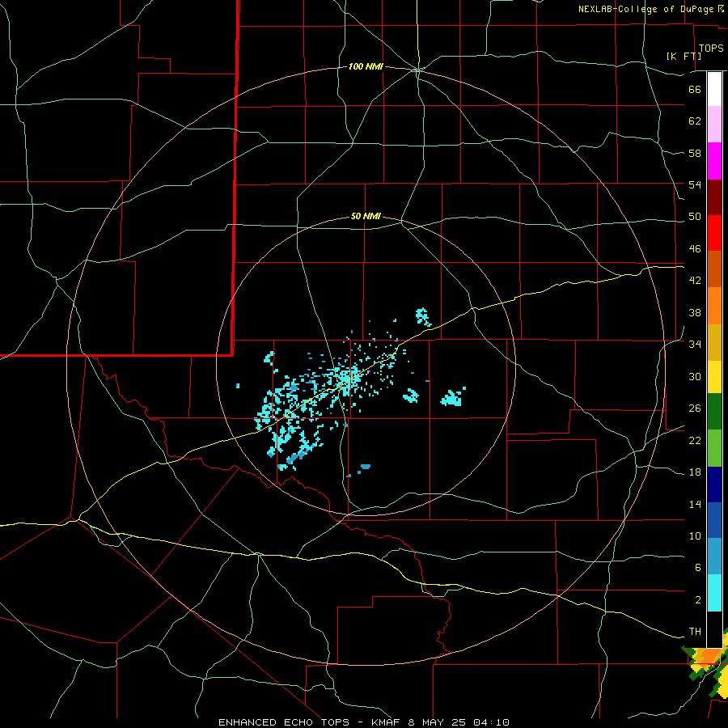Click the 30 legend value
The height and width of the screenshot is (728, 728).
695,376
